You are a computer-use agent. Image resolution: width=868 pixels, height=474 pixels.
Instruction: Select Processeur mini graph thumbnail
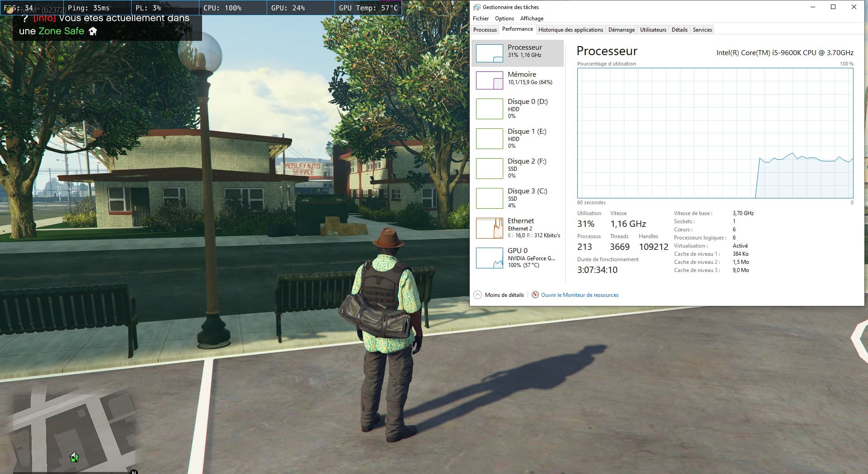[x=490, y=53]
